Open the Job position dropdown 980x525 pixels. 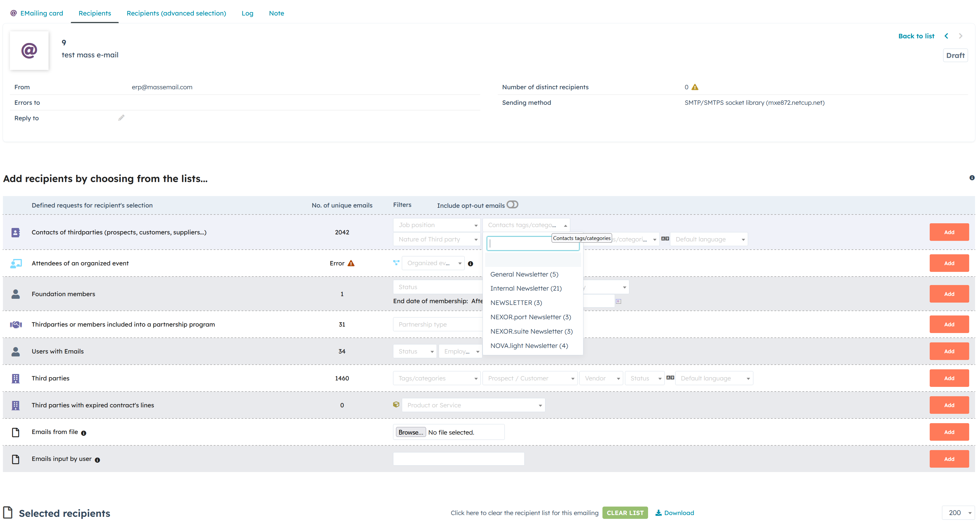[437, 225]
